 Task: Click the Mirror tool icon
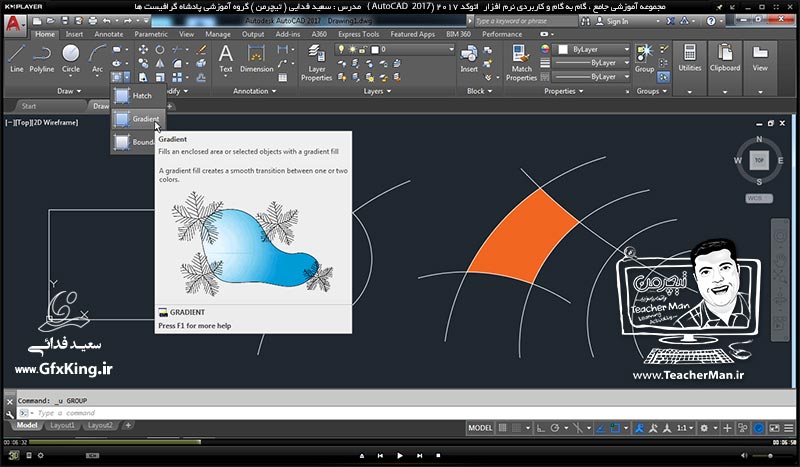(x=160, y=63)
